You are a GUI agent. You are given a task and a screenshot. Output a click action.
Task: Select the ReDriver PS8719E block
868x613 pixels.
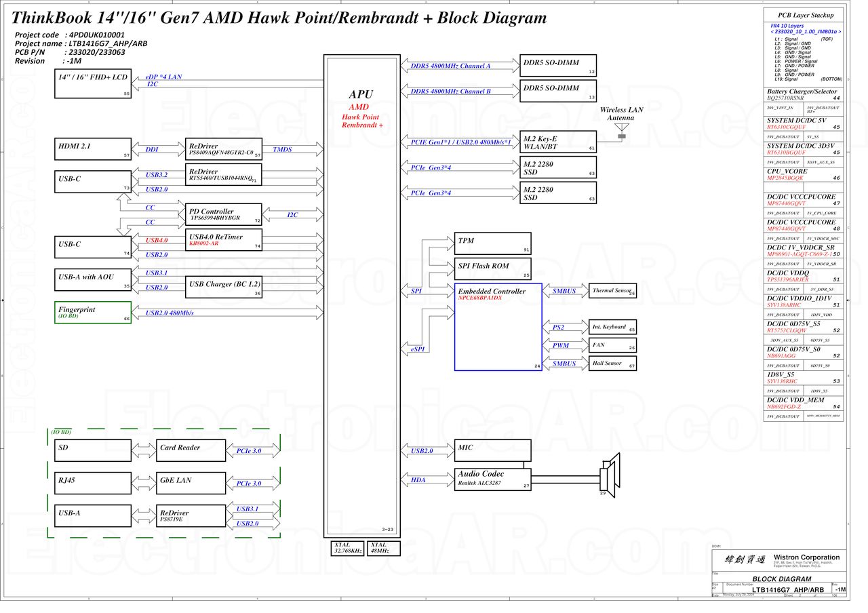tap(191, 516)
